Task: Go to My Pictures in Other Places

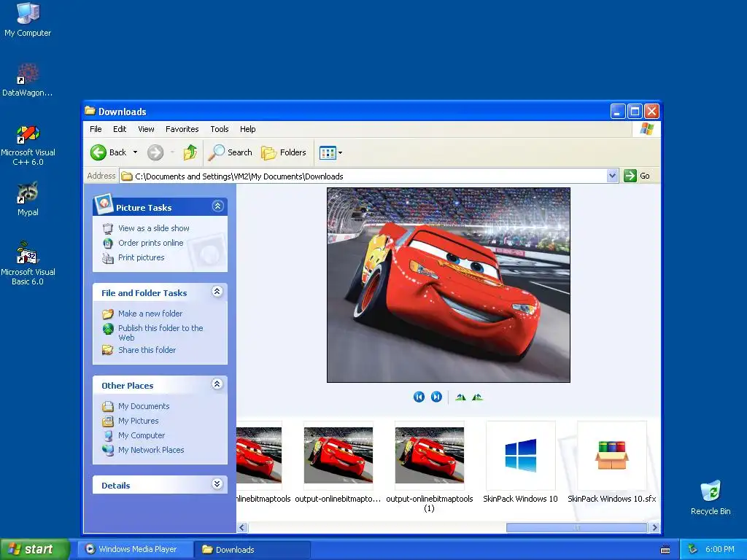Action: tap(138, 421)
